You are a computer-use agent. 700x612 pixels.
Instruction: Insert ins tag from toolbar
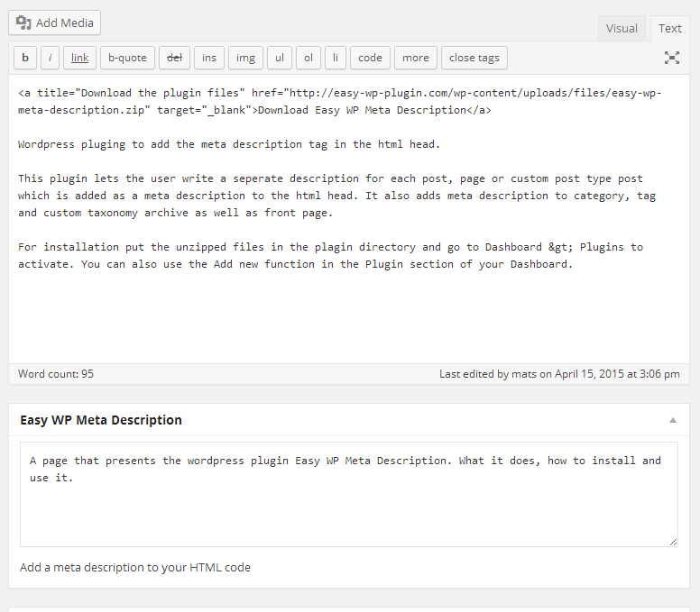209,58
